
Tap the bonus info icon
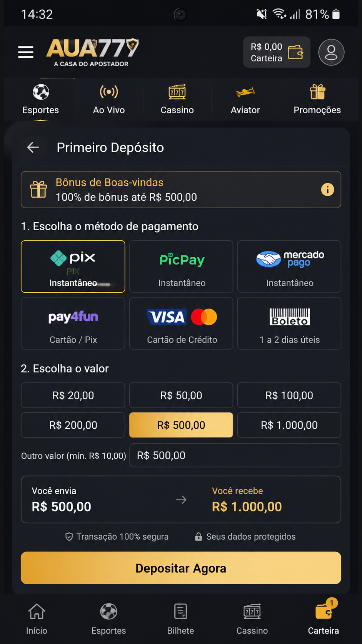coord(327,190)
